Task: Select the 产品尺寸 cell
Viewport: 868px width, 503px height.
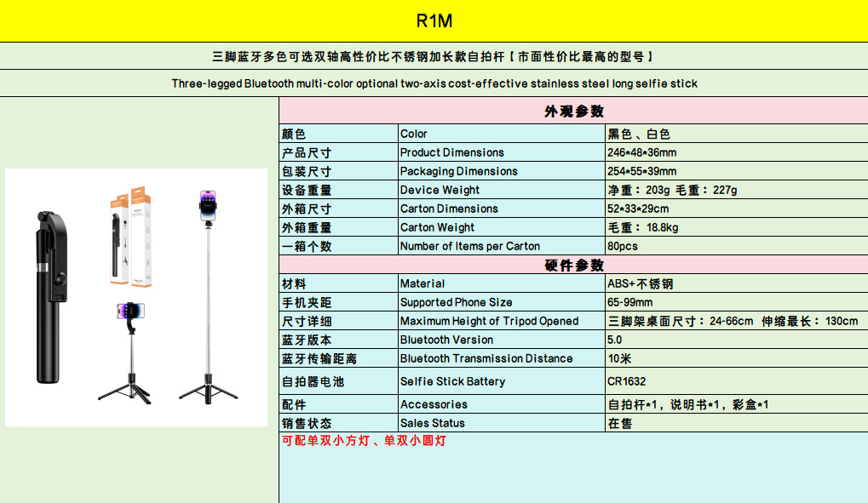Action: (339, 152)
